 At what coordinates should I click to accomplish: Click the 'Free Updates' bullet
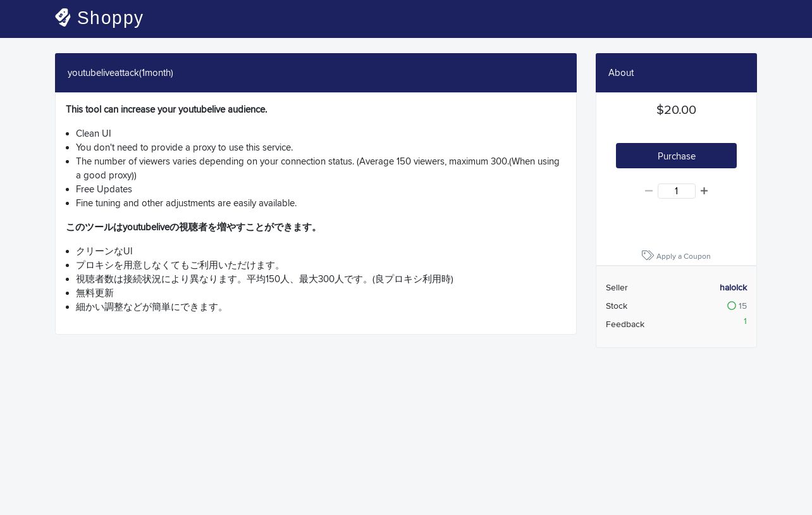tap(104, 189)
